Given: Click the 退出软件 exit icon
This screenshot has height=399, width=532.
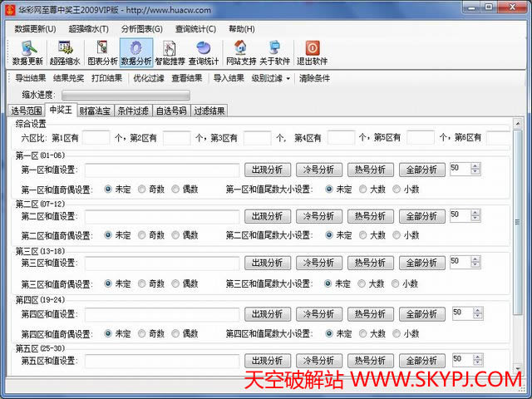Looking at the screenshot, I should (x=313, y=52).
